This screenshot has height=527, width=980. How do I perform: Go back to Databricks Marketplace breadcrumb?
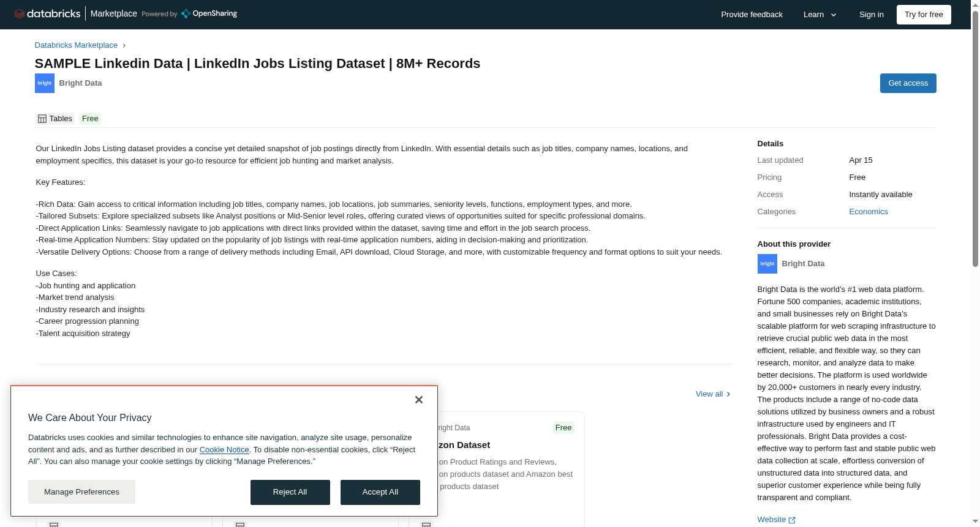[76, 45]
